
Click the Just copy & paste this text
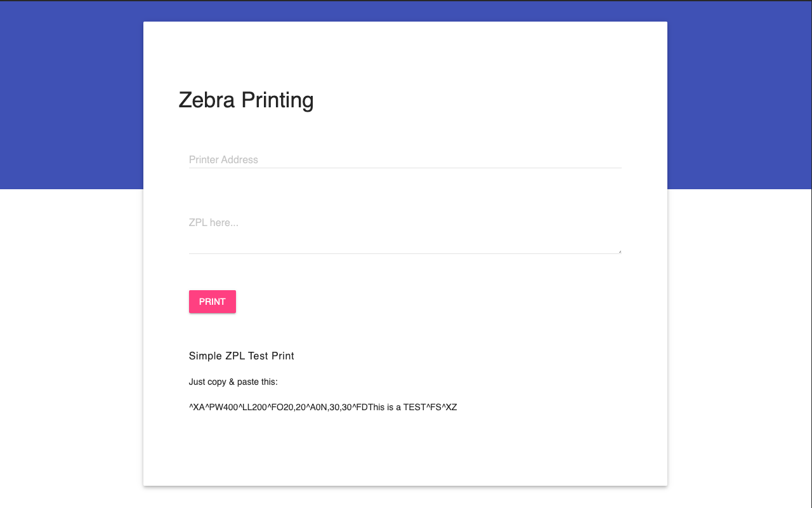click(233, 382)
